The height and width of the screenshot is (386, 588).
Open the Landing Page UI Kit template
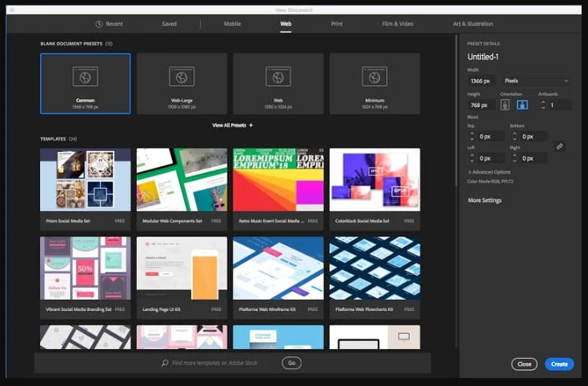pyautogui.click(x=182, y=277)
